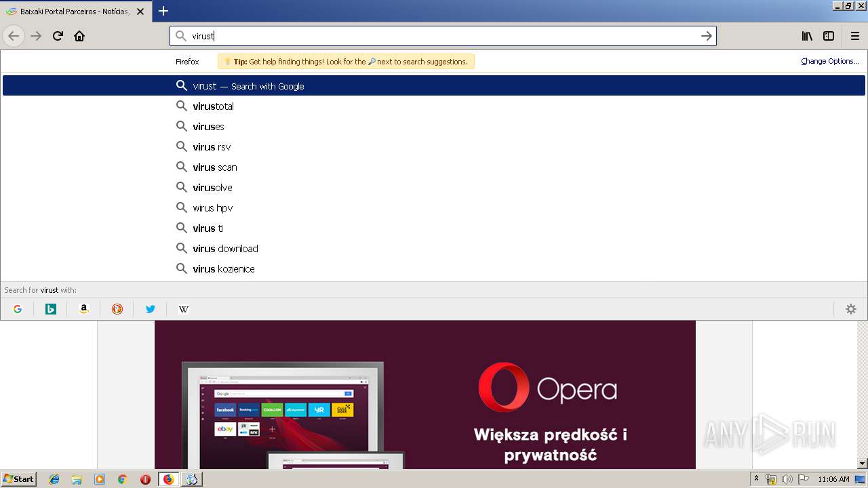
Task: Search with the Amazon engine icon
Action: (84, 309)
